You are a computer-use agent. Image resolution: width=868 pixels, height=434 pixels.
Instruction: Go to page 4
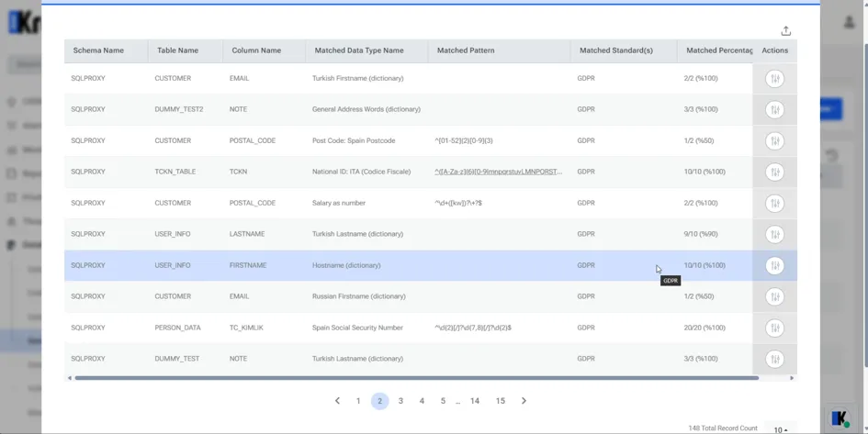pyautogui.click(x=422, y=401)
